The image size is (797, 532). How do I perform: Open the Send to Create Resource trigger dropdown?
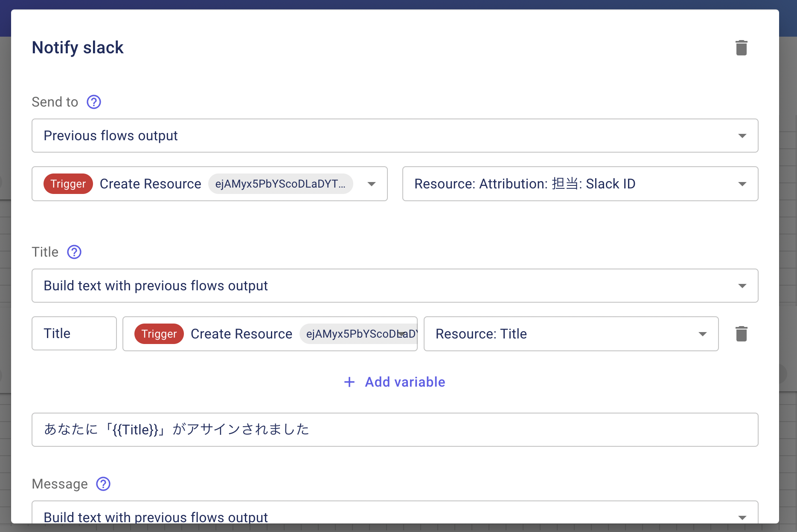click(209, 184)
